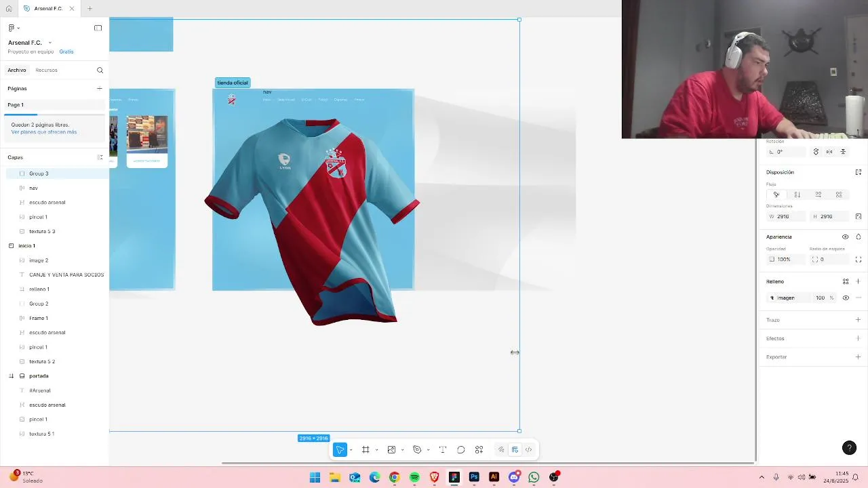Switch to Draw mode
868x488 pixels.
click(x=501, y=449)
